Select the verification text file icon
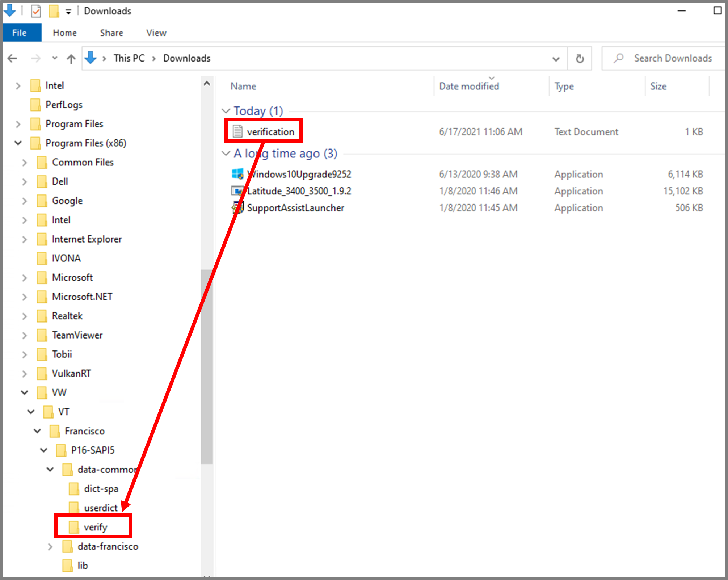Screen dimensions: 728x580 click(x=237, y=131)
